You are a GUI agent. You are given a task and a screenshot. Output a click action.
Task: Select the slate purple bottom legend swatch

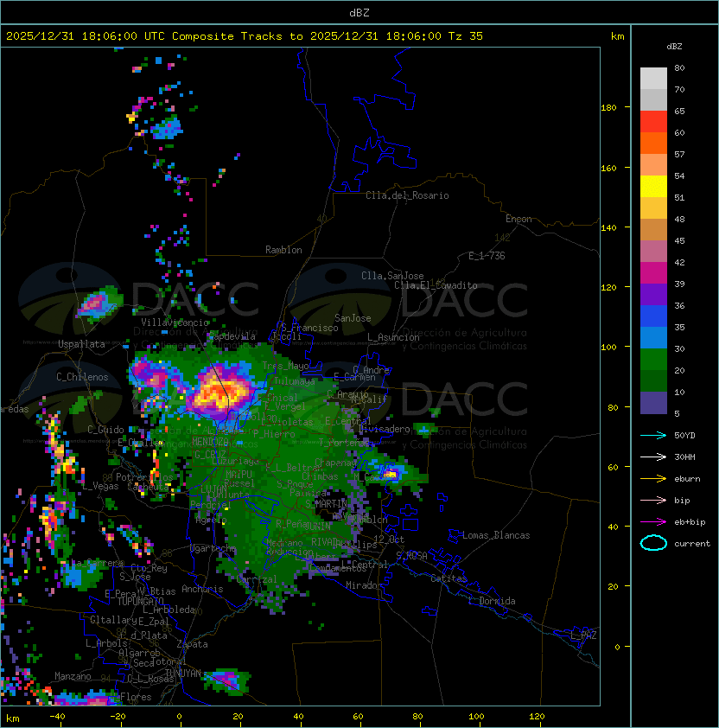(x=653, y=403)
